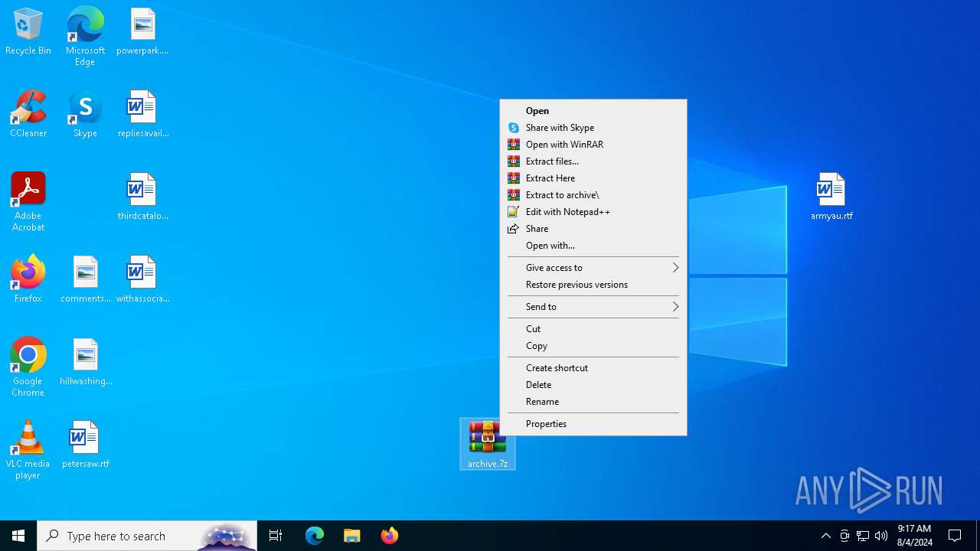
Task: Select the thirdcatalo Word document
Action: tap(142, 197)
